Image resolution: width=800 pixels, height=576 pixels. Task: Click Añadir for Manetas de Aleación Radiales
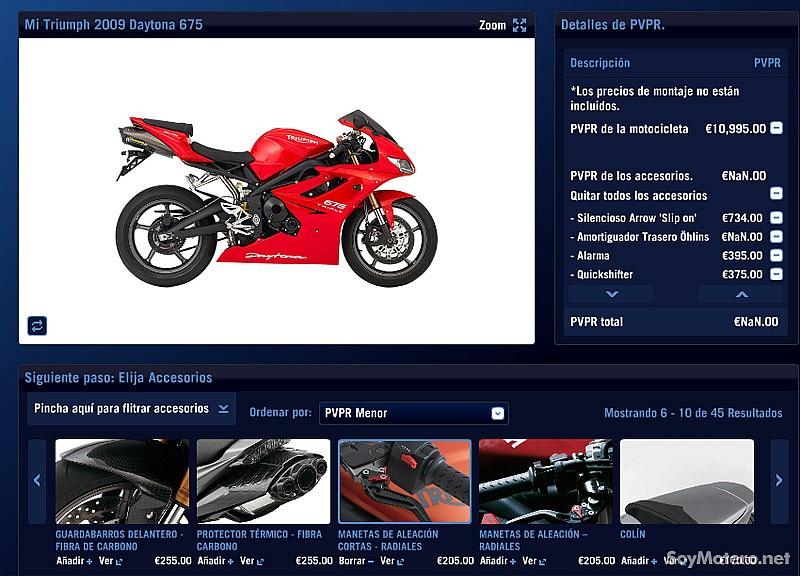[498, 561]
